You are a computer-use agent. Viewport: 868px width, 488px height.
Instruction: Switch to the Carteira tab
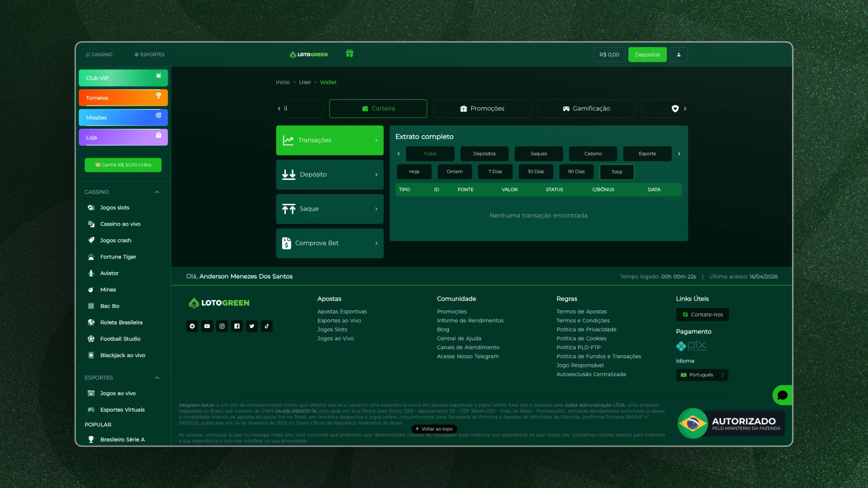(378, 108)
